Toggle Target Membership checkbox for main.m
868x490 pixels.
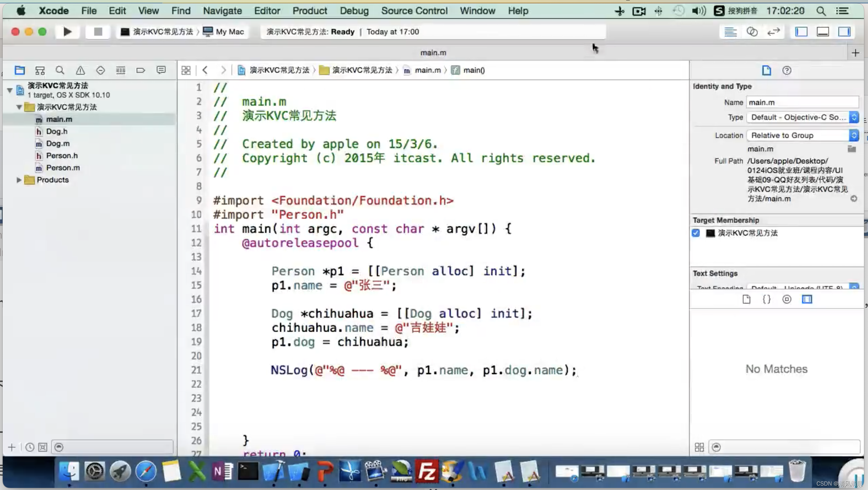[x=696, y=233]
